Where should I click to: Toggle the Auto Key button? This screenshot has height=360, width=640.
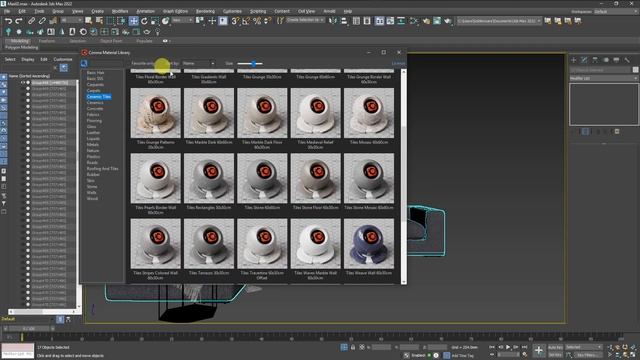click(555, 347)
